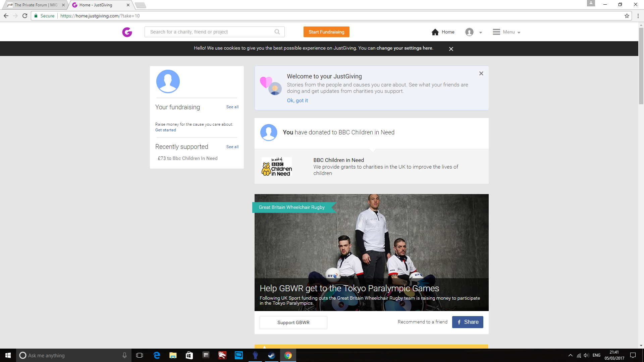644x362 pixels.
Task: Show hidden system tray icons
Action: pyautogui.click(x=570, y=355)
